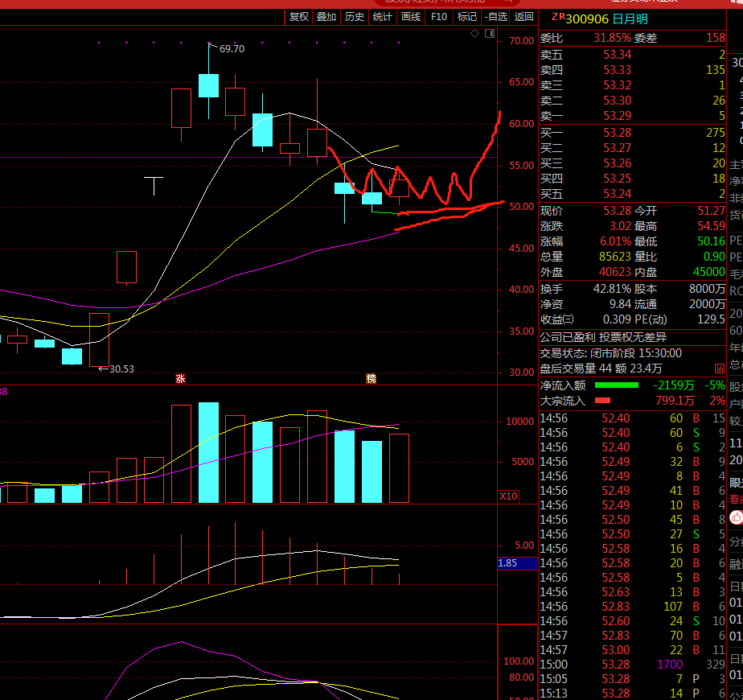743x700 pixels.
Task: Select the 14:56 52.83 107-lot trade row
Action: 633,607
